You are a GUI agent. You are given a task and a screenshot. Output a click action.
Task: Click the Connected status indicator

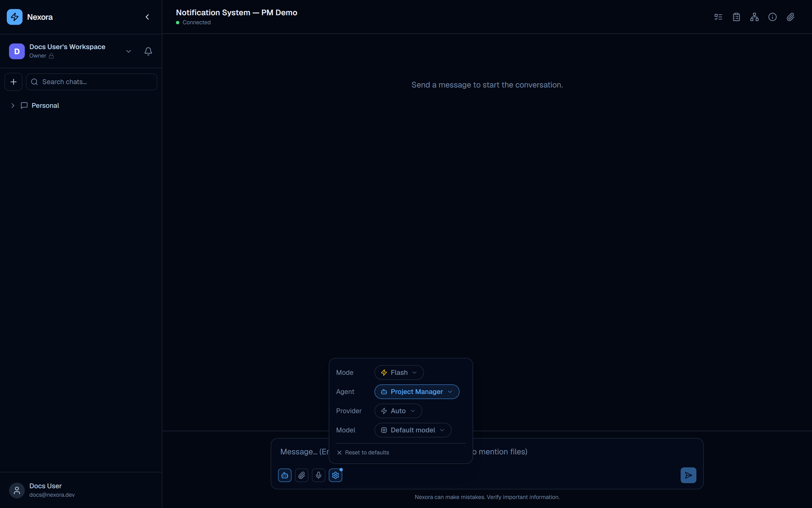click(x=193, y=22)
